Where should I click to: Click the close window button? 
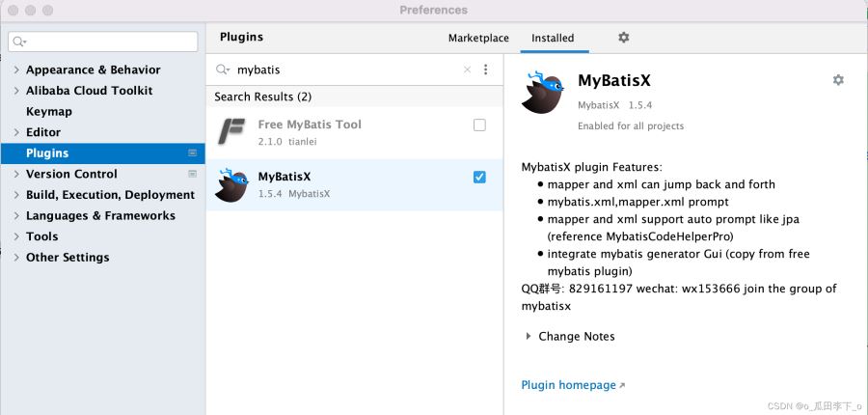13,10
